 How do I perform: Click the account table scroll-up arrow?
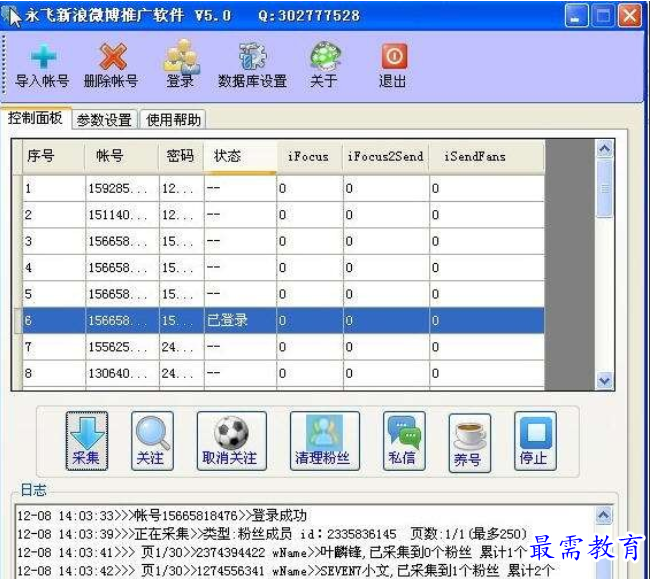pos(604,149)
